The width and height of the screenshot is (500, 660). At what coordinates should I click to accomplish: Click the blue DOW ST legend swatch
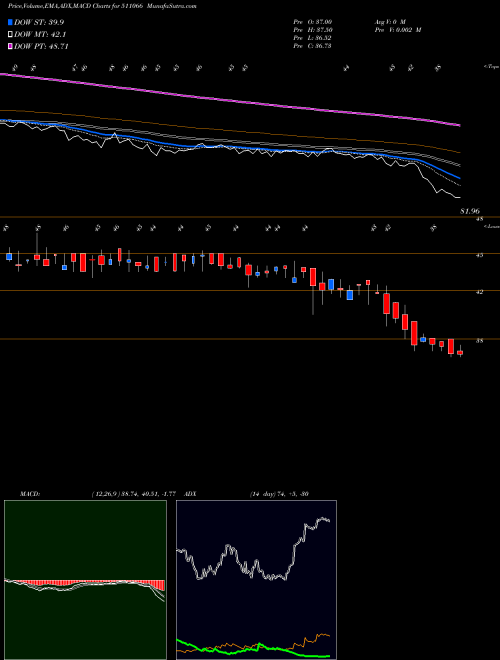[10, 22]
